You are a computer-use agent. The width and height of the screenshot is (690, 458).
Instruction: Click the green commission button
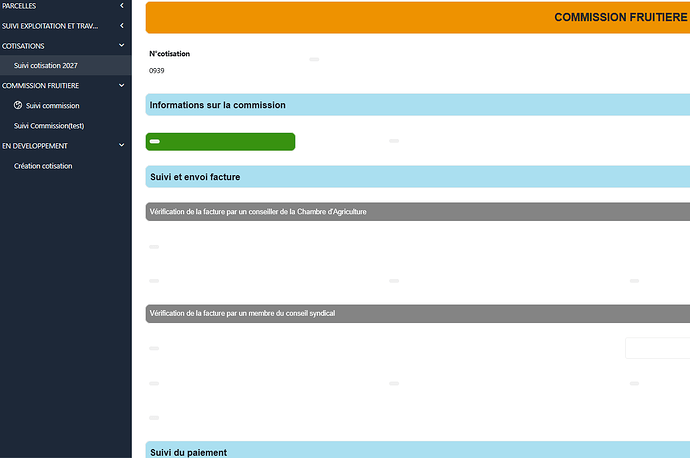click(220, 142)
